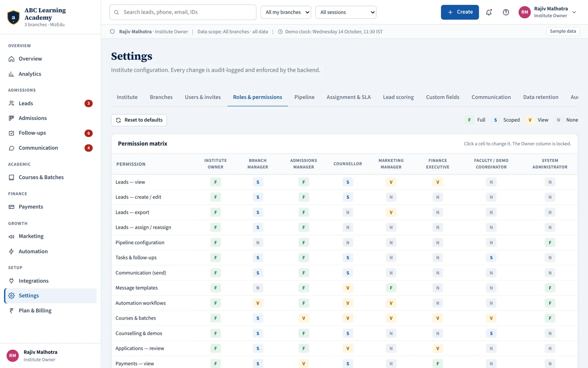Switch to the Institute tab
588x368 pixels.
(x=127, y=97)
